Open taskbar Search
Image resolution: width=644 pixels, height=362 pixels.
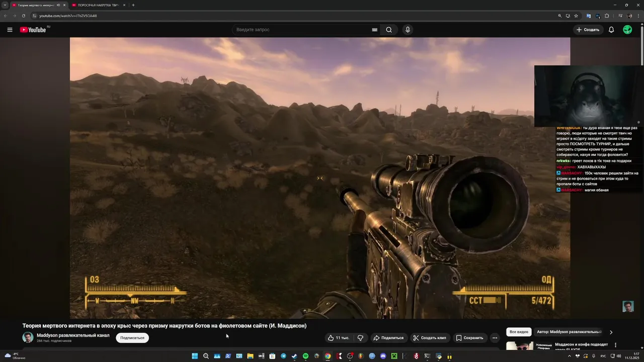206,356
